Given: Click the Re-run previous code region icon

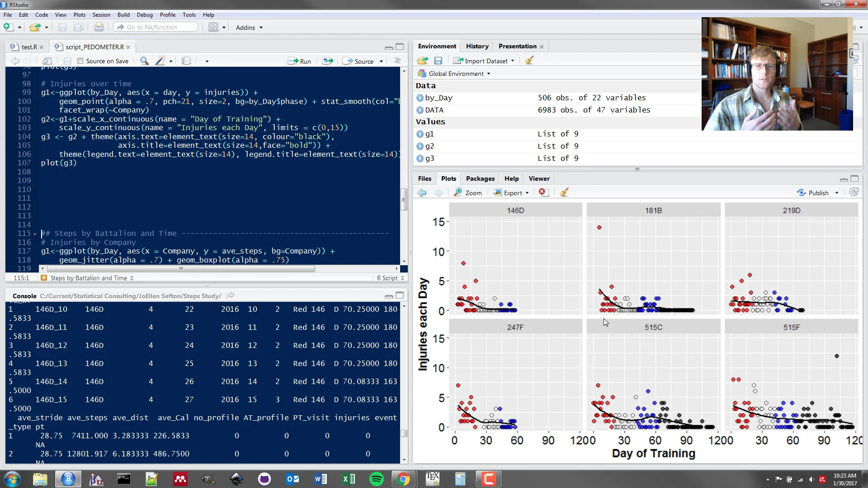Looking at the screenshot, I should [x=328, y=61].
